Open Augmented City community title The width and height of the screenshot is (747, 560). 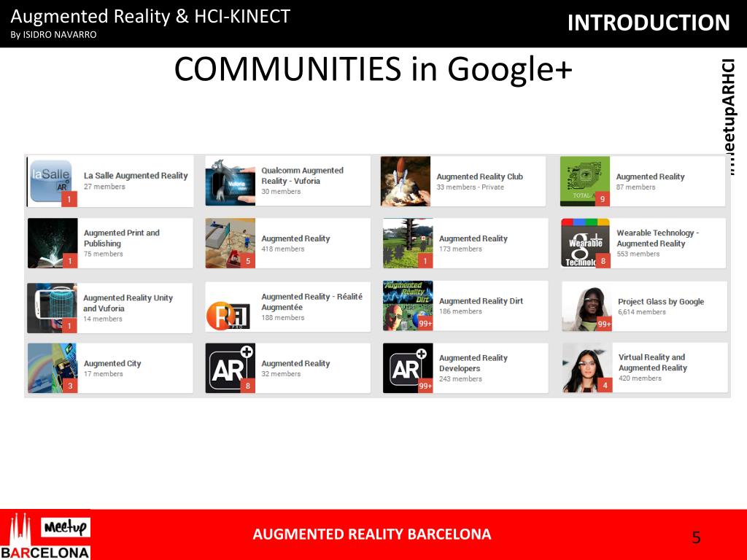click(112, 363)
